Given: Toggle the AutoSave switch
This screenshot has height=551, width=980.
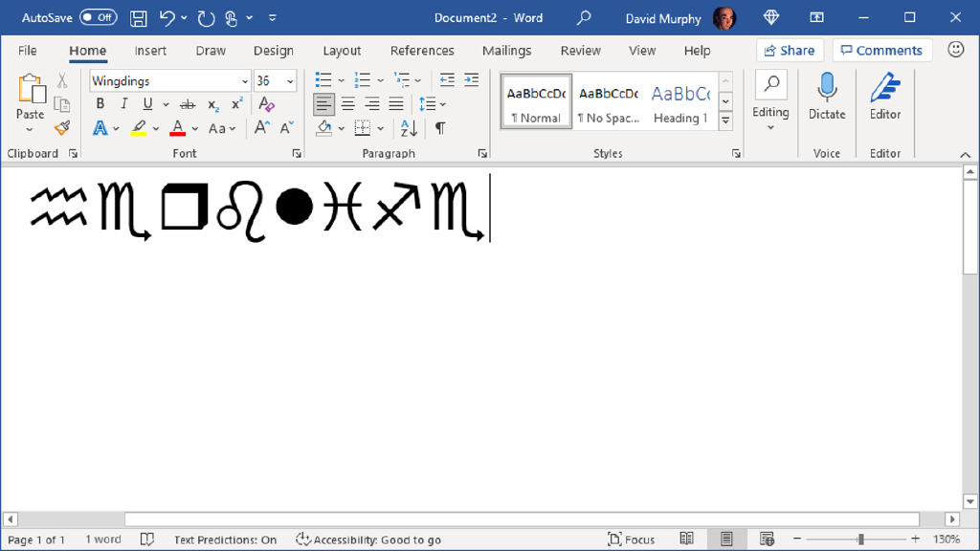Looking at the screenshot, I should pos(98,18).
